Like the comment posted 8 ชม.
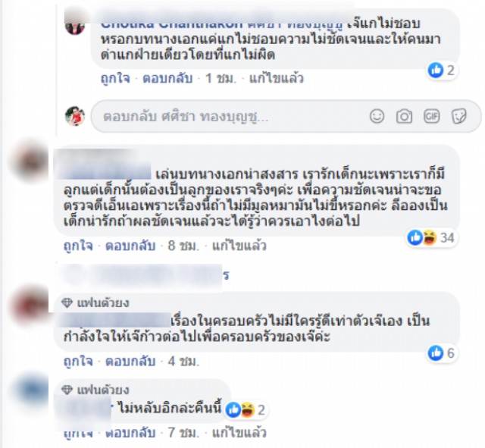This screenshot has height=448, width=485. 78,246
